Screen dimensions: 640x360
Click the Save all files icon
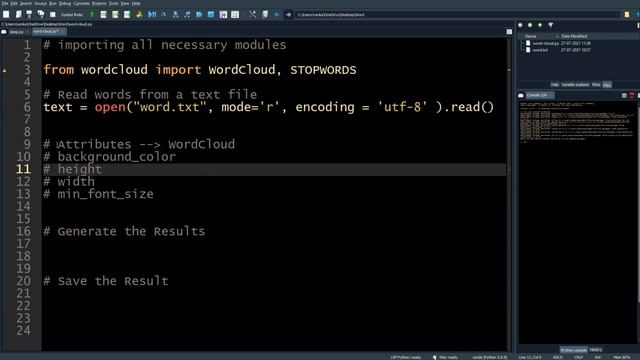click(41, 14)
